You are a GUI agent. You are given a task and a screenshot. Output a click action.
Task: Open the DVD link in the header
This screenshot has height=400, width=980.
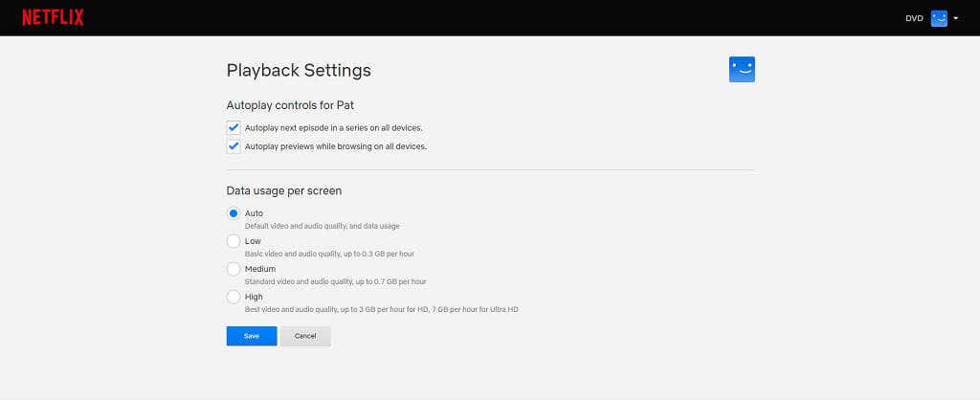(914, 18)
